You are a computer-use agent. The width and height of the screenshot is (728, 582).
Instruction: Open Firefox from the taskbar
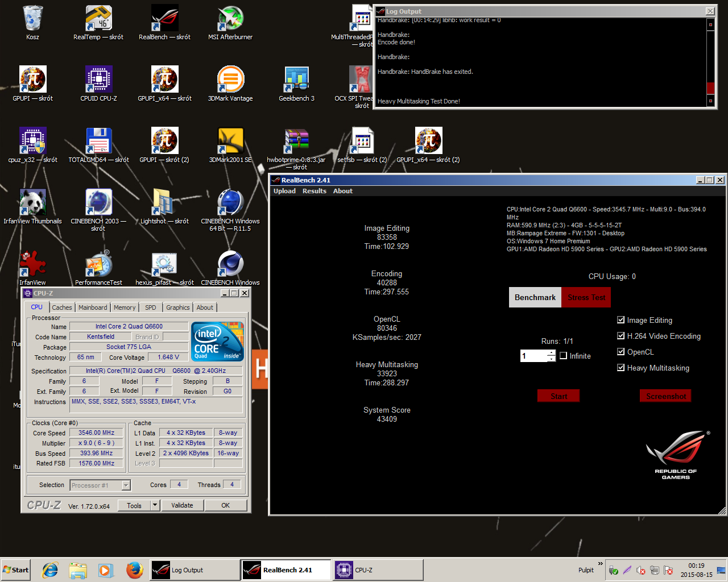(x=134, y=570)
